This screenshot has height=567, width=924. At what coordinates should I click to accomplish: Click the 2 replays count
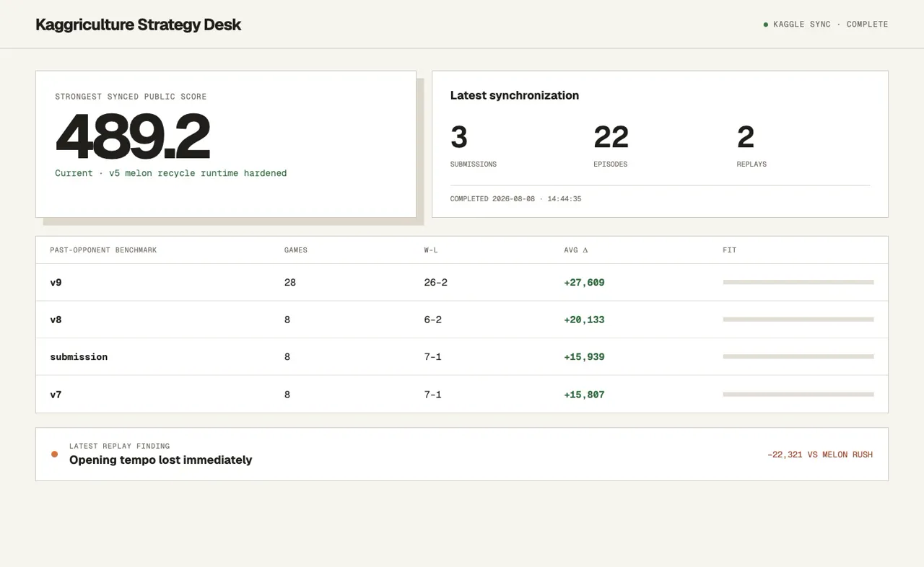(746, 137)
